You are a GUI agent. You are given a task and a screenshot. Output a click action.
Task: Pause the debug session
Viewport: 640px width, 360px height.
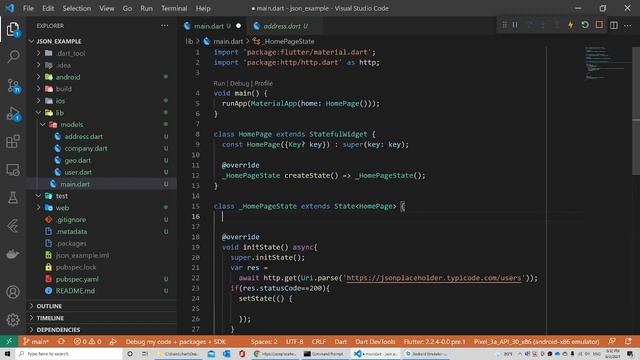(516, 25)
